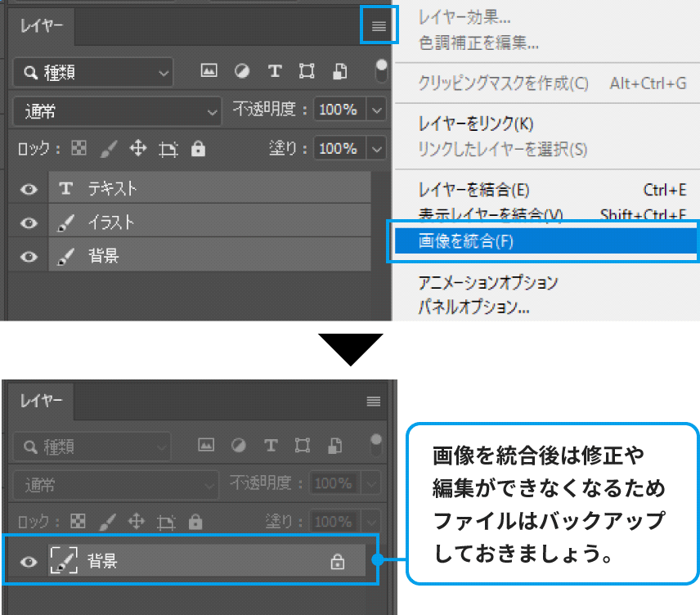Expand the 塗り fill dropdown
This screenshot has height=615, width=700.
point(375,148)
